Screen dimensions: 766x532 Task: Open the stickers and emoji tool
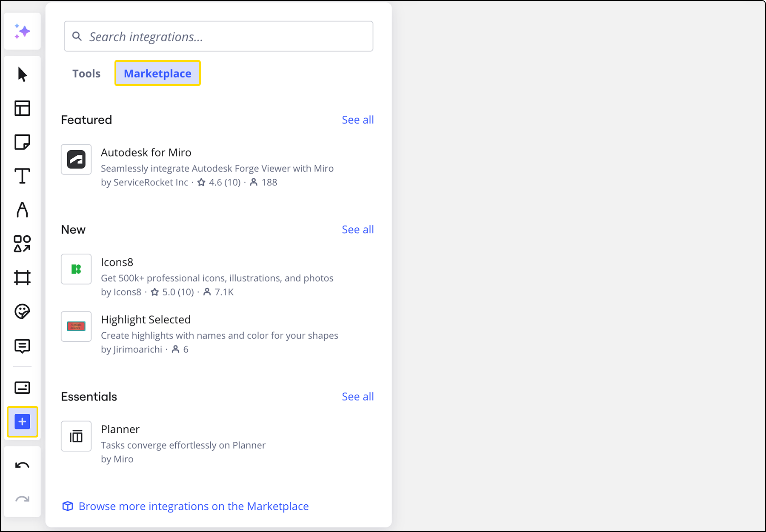click(x=22, y=312)
